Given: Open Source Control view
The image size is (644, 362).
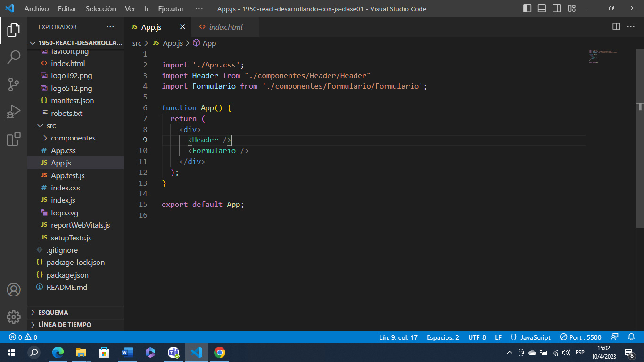Looking at the screenshot, I should [14, 85].
